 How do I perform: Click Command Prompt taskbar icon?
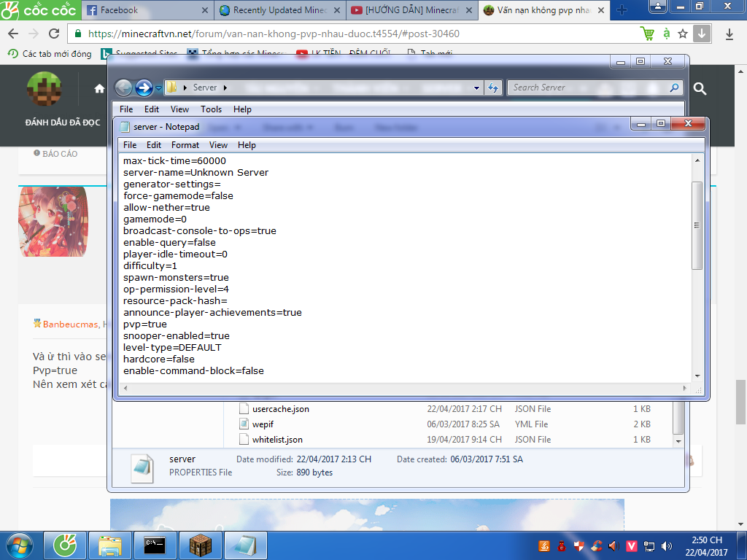coord(155,545)
